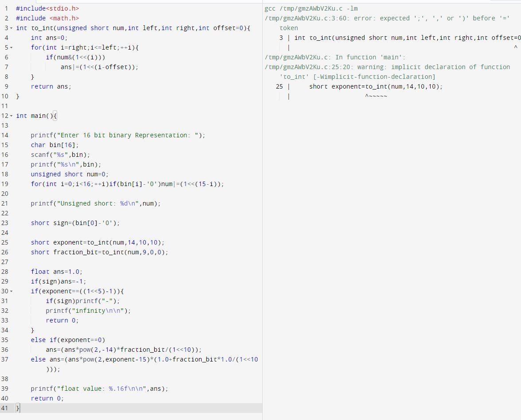Click the 'float value: %.16f' printf line
The width and height of the screenshot is (521, 420).
99,389
